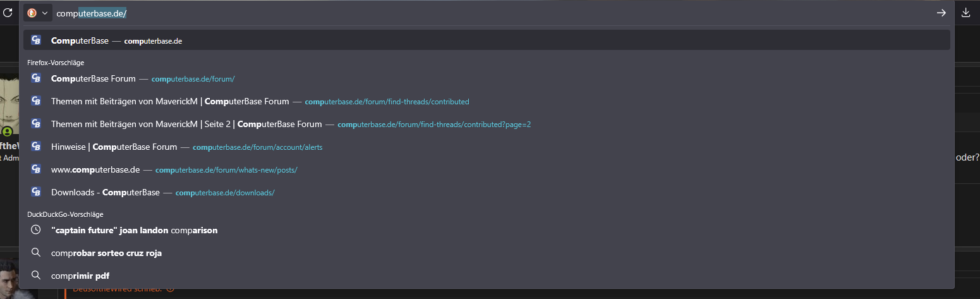This screenshot has height=299, width=980.
Task: Click favicon beside ComputerBase Forum suggestion
Action: click(36, 78)
